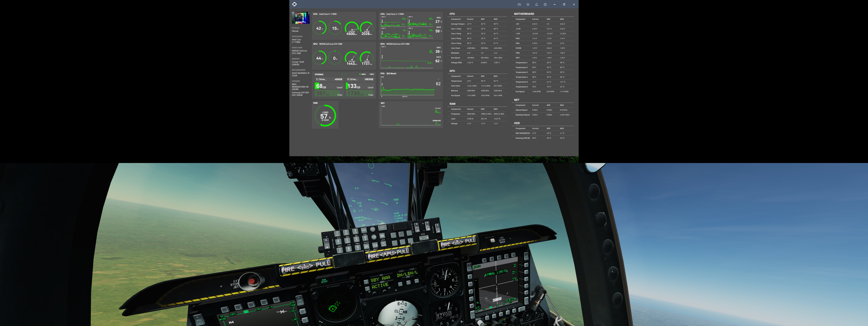
Task: Pull the FIRE L ENG handle in cockpit
Action: [x=306, y=267]
